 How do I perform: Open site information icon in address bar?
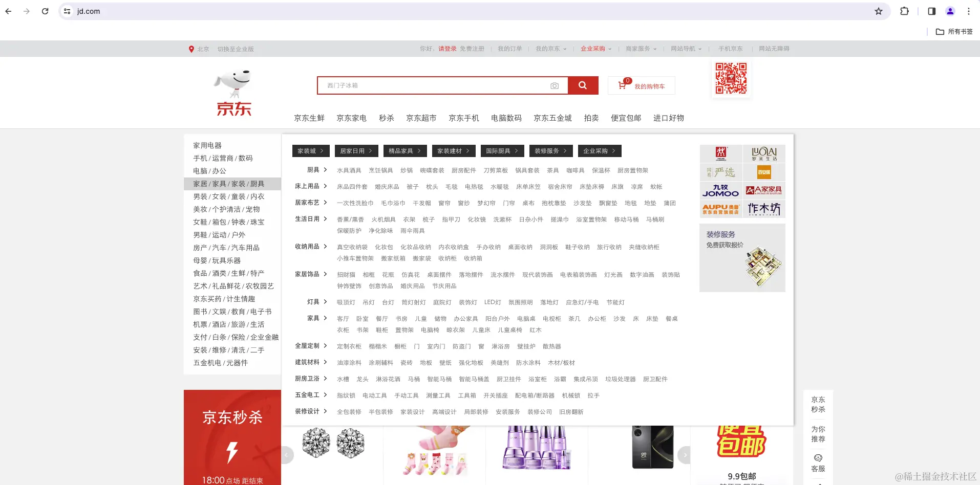[x=67, y=11]
